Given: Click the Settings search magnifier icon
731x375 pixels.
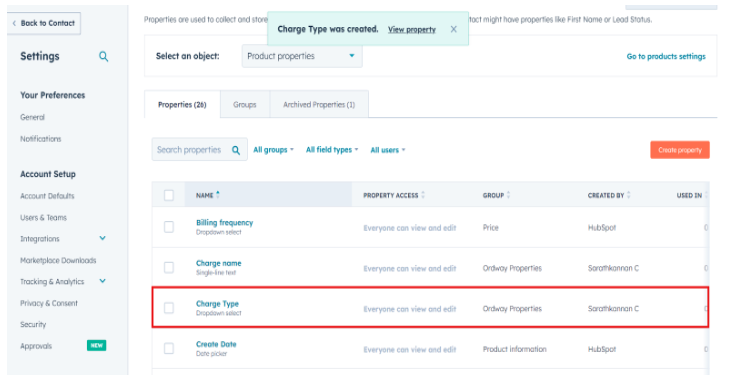Looking at the screenshot, I should (x=103, y=57).
